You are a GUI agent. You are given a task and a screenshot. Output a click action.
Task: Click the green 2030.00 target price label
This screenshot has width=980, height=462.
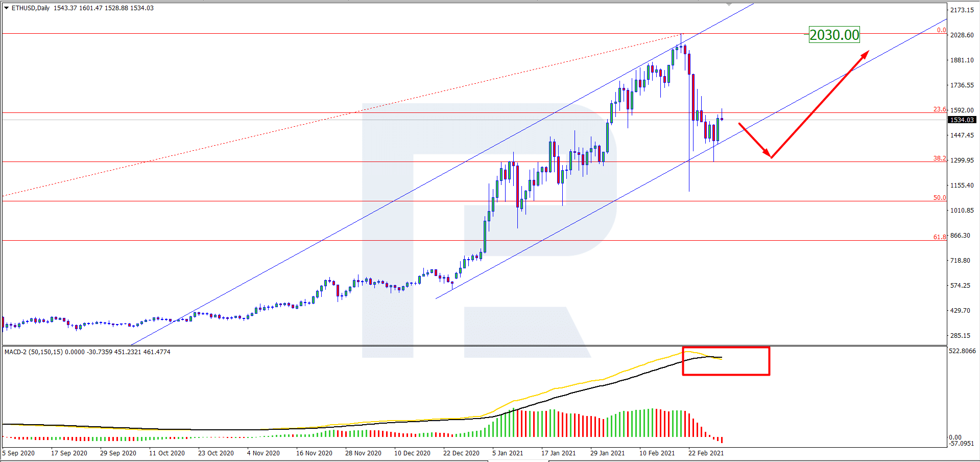[834, 35]
